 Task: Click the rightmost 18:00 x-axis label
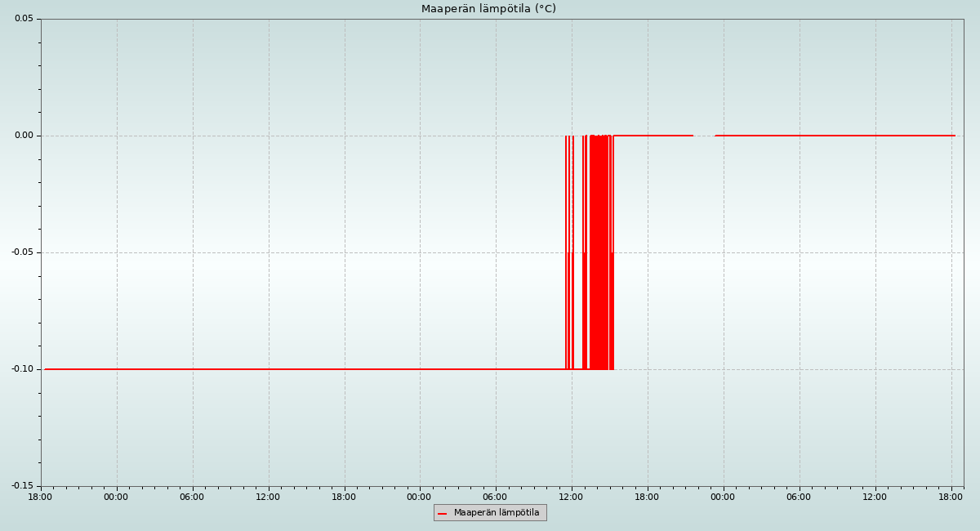click(951, 497)
